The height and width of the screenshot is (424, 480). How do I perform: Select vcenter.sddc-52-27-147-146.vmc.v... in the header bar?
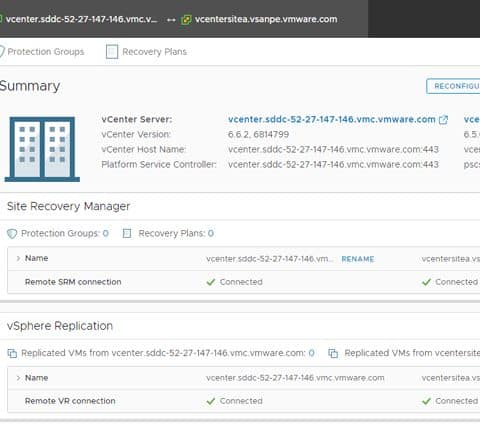click(81, 19)
